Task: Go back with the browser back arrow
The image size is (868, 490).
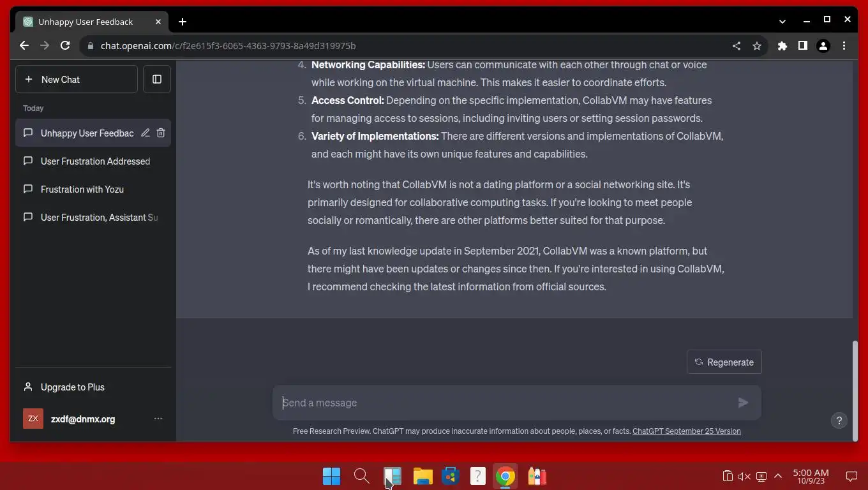Action: 24,46
